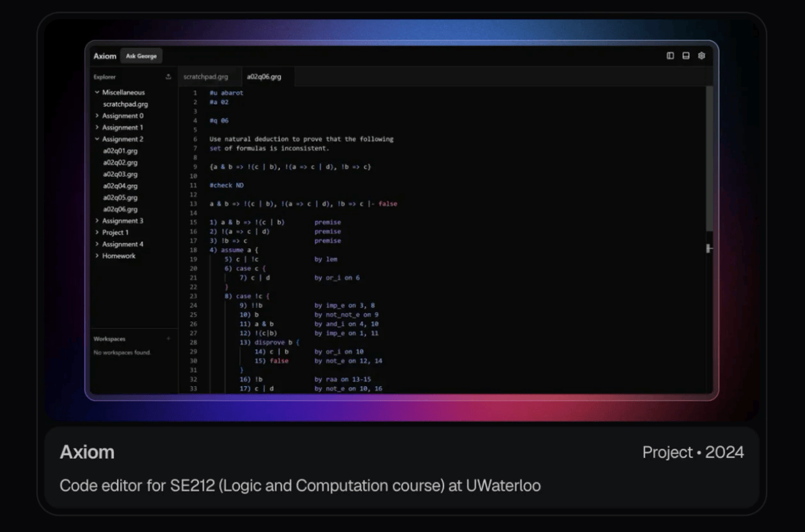
Task: Expand the Project 1 folder
Action: (112, 232)
